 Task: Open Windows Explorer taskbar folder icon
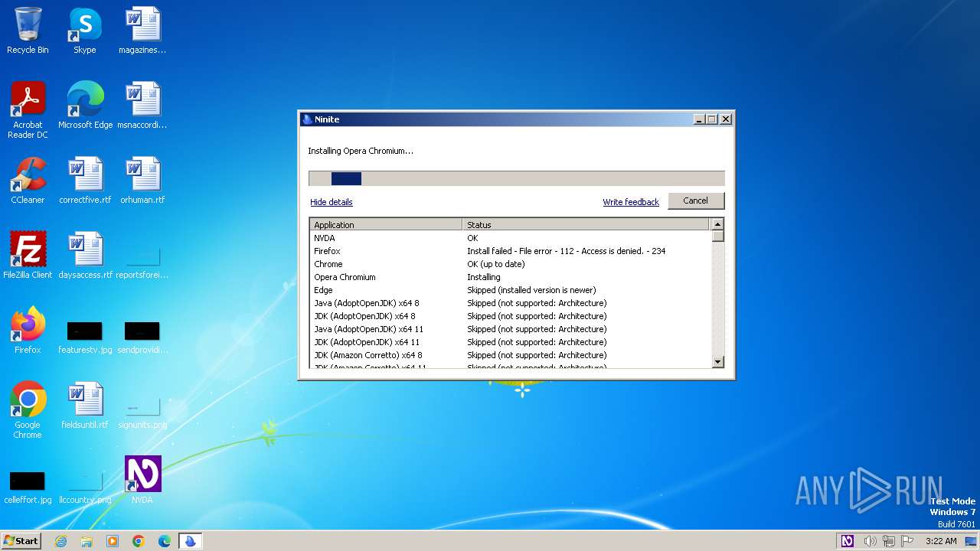(x=87, y=541)
